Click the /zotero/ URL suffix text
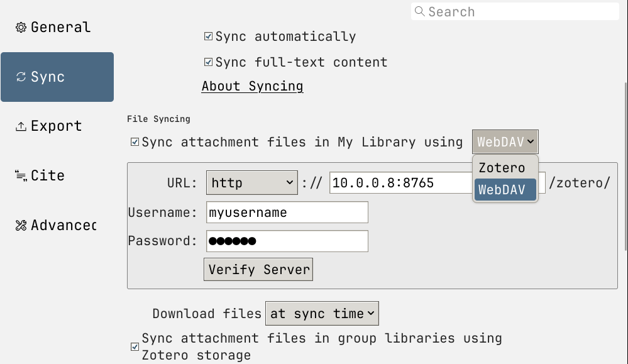 [580, 183]
